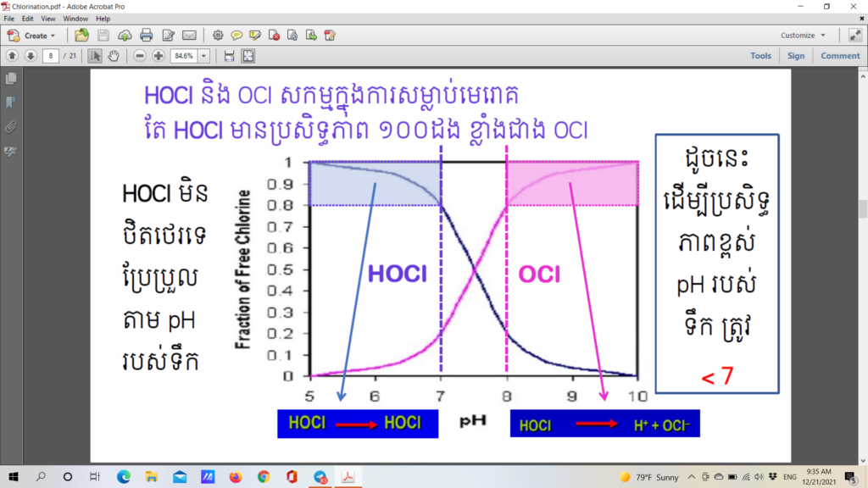Open the View menu

(47, 19)
